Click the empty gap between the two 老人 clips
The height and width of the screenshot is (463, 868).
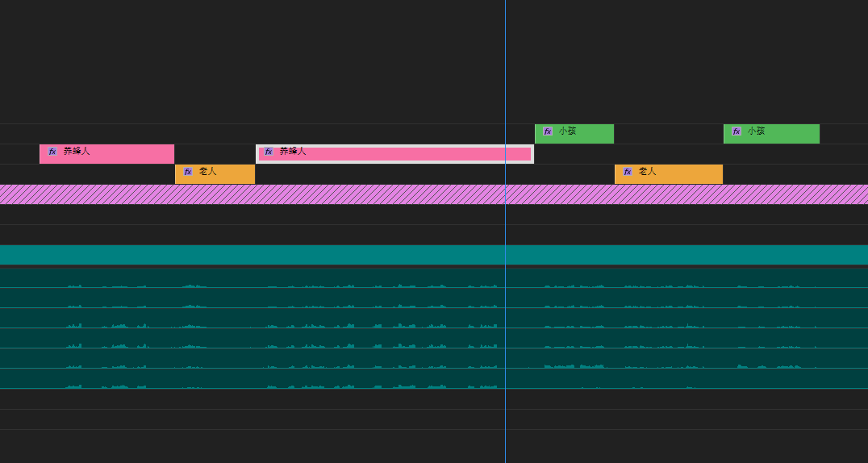pyautogui.click(x=434, y=174)
